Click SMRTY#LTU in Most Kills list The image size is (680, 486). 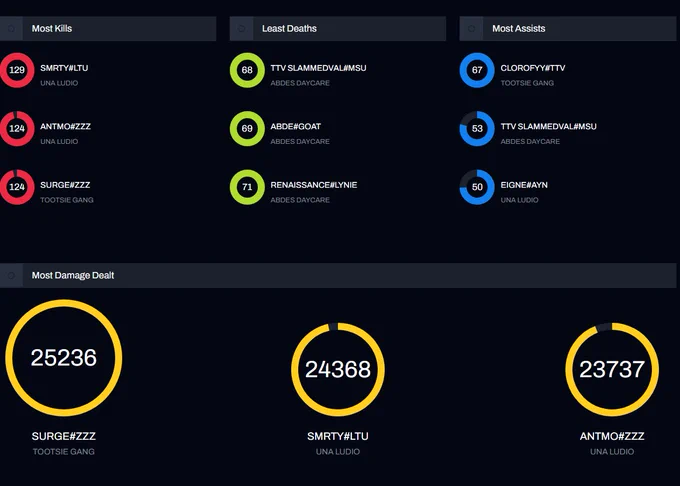pos(64,68)
